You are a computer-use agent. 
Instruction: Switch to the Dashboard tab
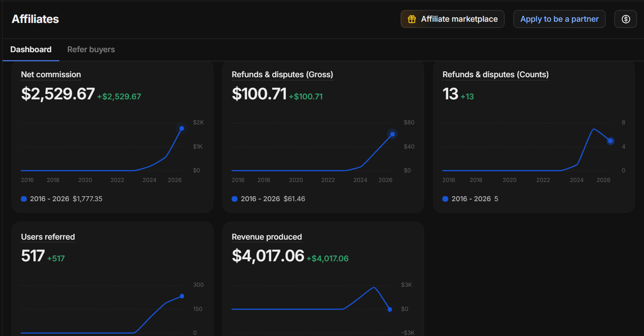pyautogui.click(x=31, y=50)
